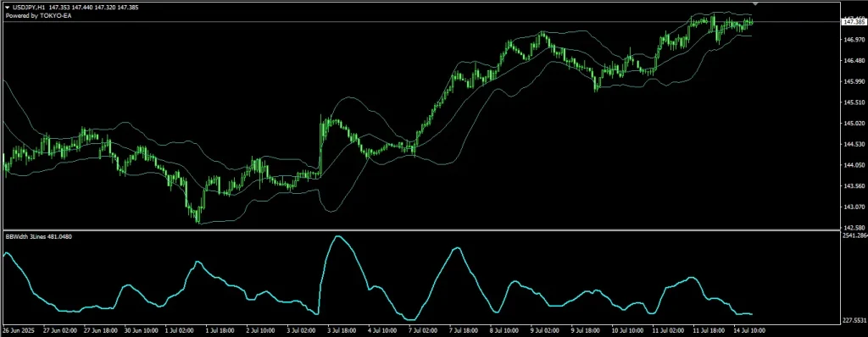Click the 30 Jun 10:00 time label
The width and height of the screenshot is (868, 337).
142,330
